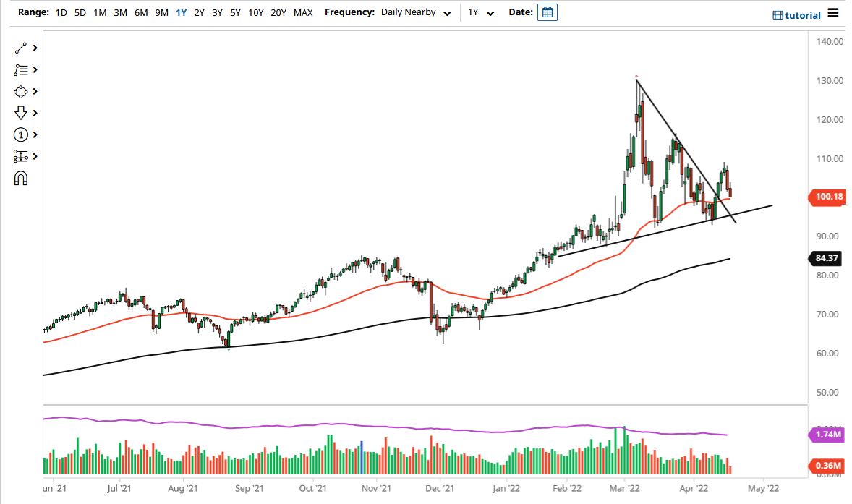Switch the chart range to 5D
The image size is (852, 504).
[x=80, y=12]
